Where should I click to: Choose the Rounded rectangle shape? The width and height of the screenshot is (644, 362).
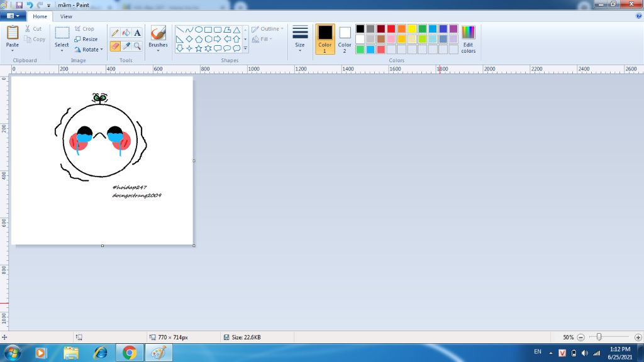click(x=218, y=30)
